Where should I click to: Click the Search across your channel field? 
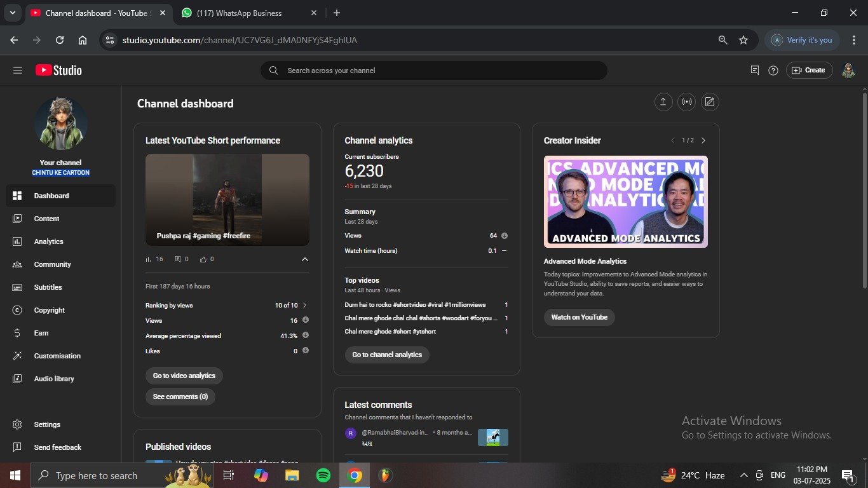(x=434, y=71)
